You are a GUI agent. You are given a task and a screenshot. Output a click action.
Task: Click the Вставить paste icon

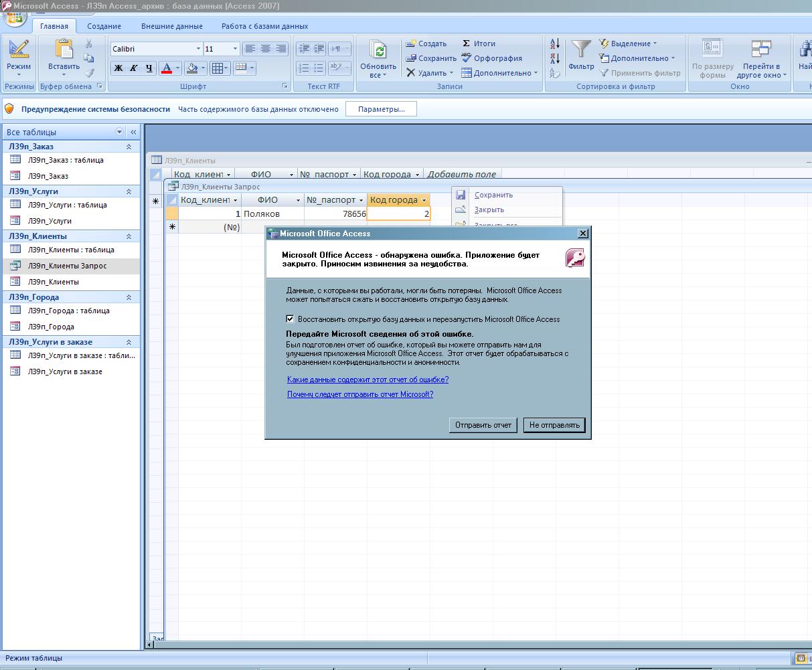point(64,50)
